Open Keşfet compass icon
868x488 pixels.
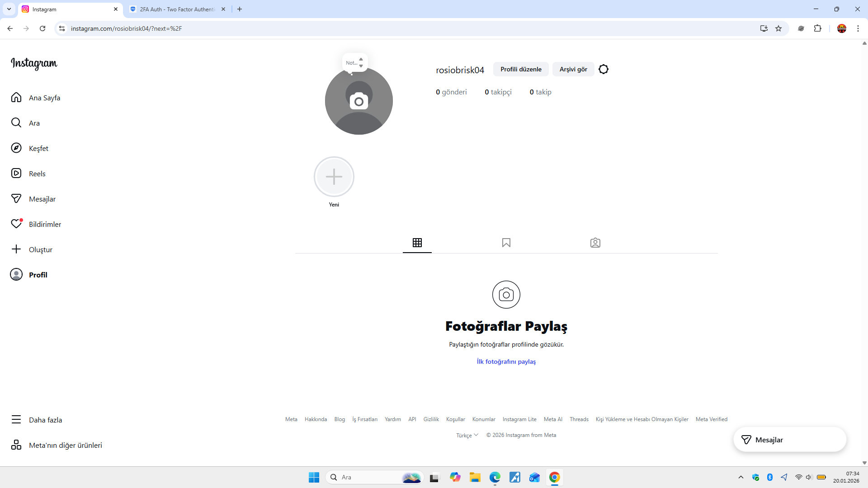click(x=16, y=148)
